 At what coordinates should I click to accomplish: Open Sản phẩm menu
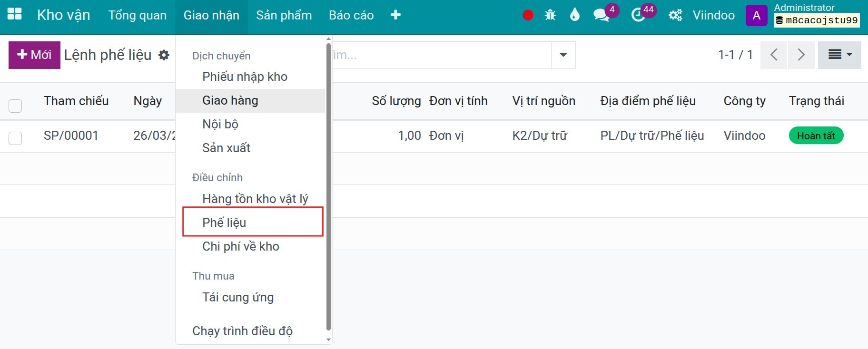coord(284,15)
